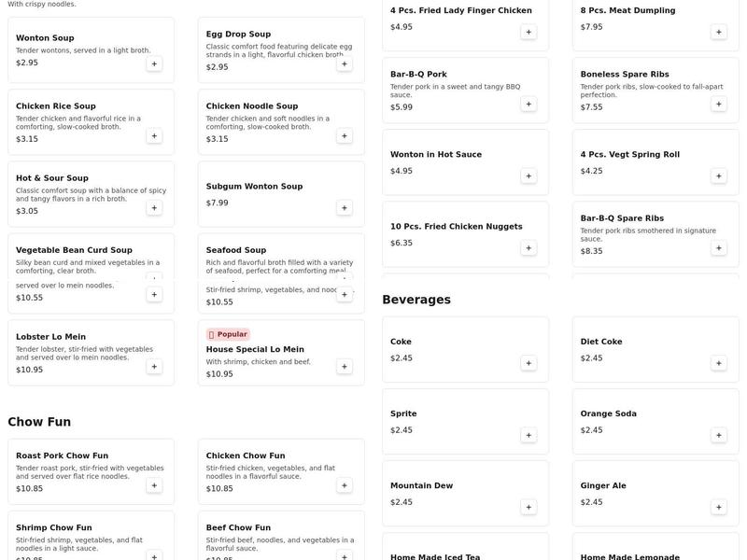Add Sprite using the plus icon
Screen dimensions: 747x560
(529, 435)
